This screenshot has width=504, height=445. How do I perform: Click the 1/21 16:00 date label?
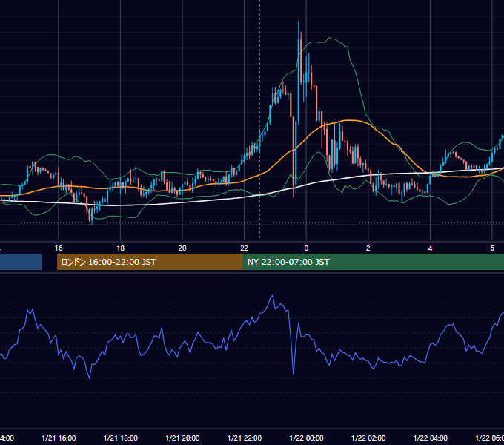pyautogui.click(x=59, y=438)
